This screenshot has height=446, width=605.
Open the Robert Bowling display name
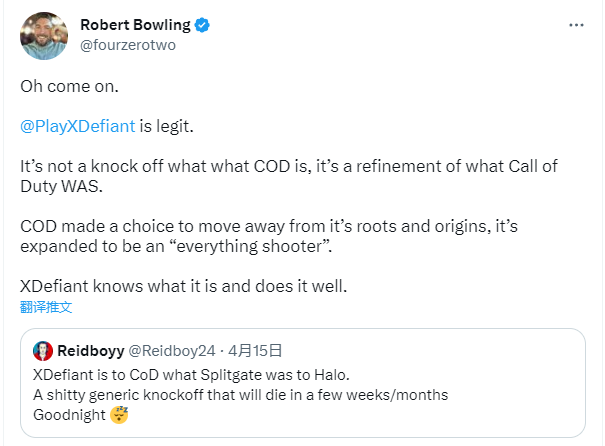(x=135, y=25)
